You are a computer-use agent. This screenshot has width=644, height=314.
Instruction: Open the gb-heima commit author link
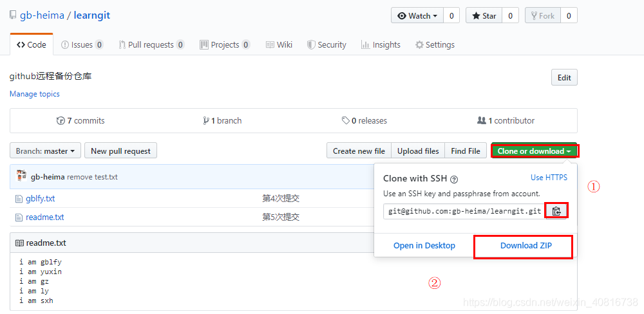click(48, 177)
